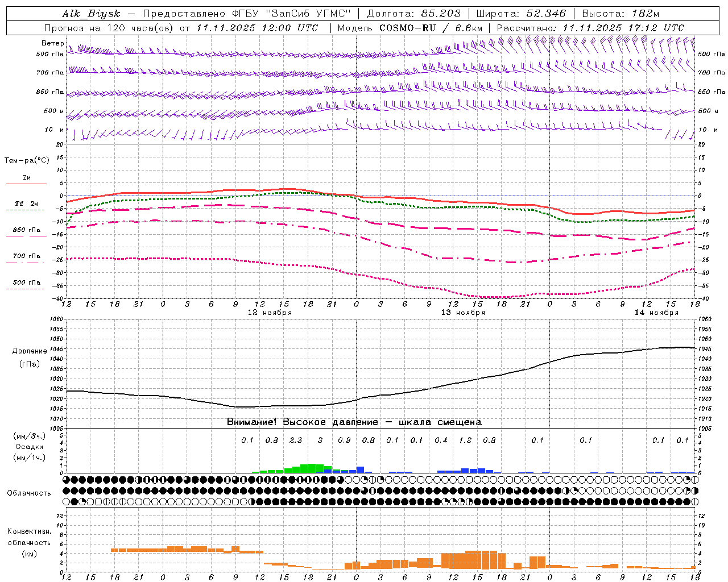Click the Td 2м dew point legend entry
728x582 pixels.
tap(26, 203)
